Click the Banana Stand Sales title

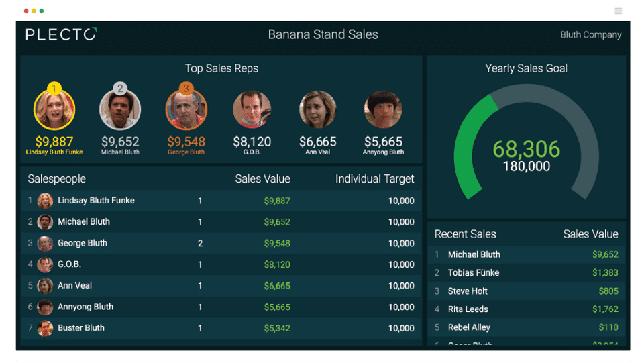323,34
